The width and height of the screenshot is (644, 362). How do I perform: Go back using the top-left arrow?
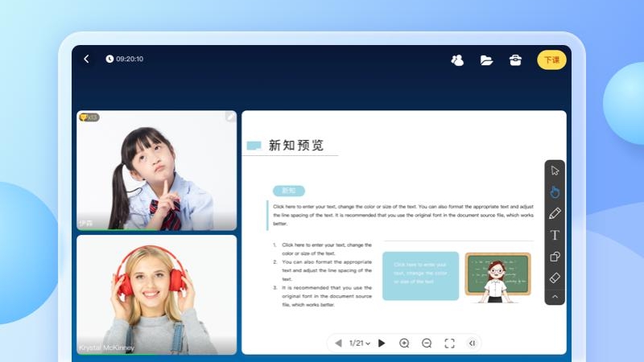point(86,59)
